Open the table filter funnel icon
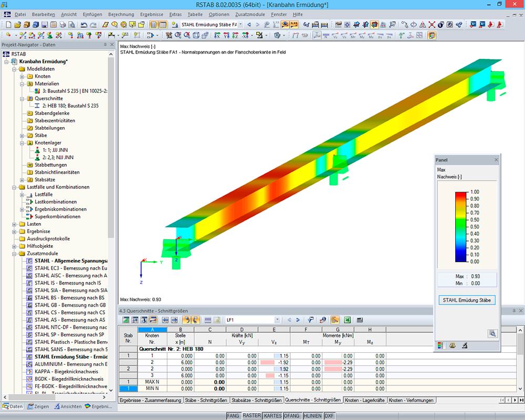This screenshot has width=525, height=420. point(311,320)
